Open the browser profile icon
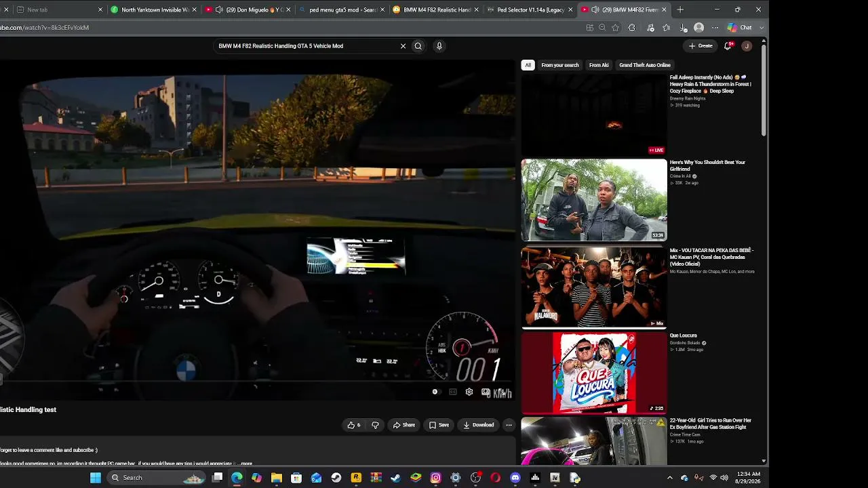The width and height of the screenshot is (868, 488). [x=699, y=28]
